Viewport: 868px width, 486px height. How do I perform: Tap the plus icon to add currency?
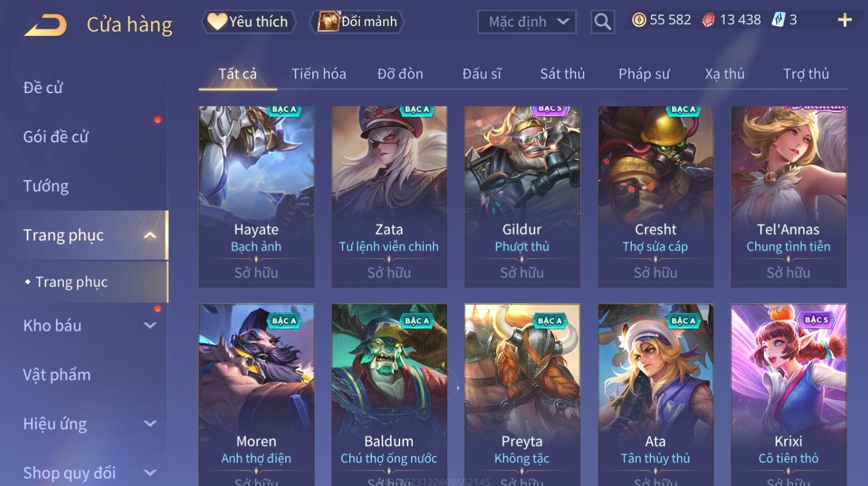click(x=845, y=20)
